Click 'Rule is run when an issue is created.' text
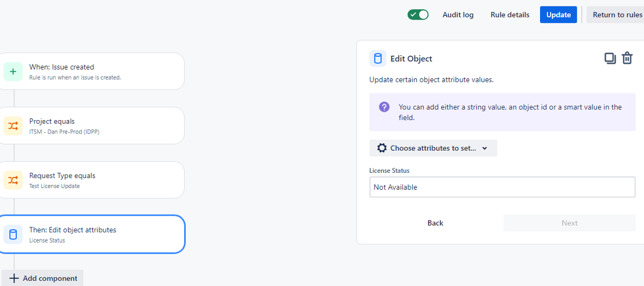The width and height of the screenshot is (644, 286). [75, 77]
